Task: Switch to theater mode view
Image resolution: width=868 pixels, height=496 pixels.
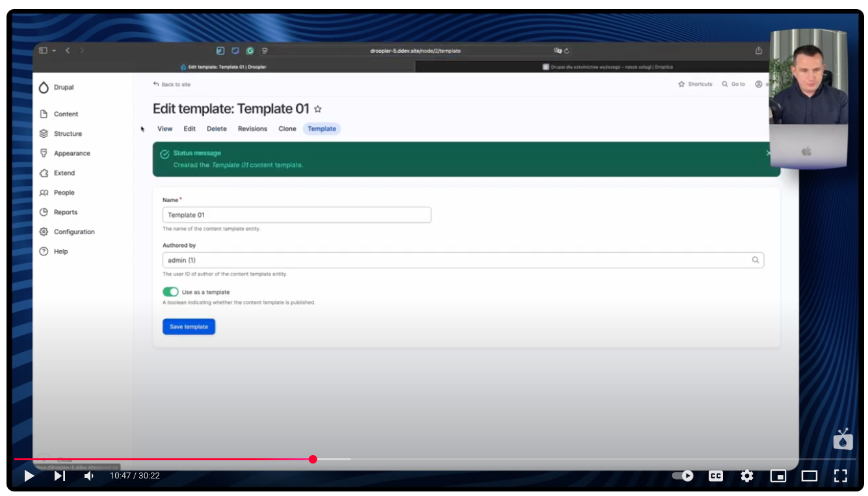Action: 809,476
